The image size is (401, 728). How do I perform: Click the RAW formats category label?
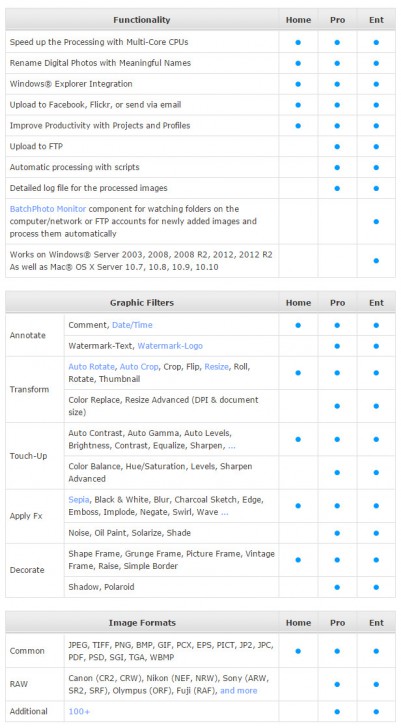point(19,684)
